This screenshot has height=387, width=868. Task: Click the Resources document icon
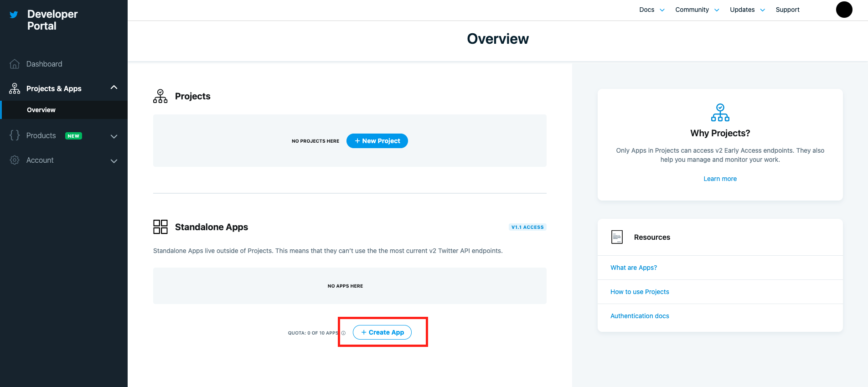coord(617,237)
